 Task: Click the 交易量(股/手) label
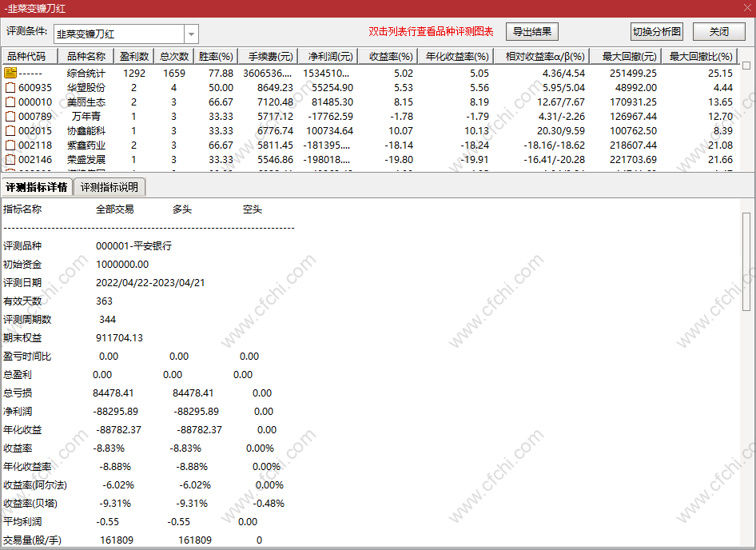point(32,540)
